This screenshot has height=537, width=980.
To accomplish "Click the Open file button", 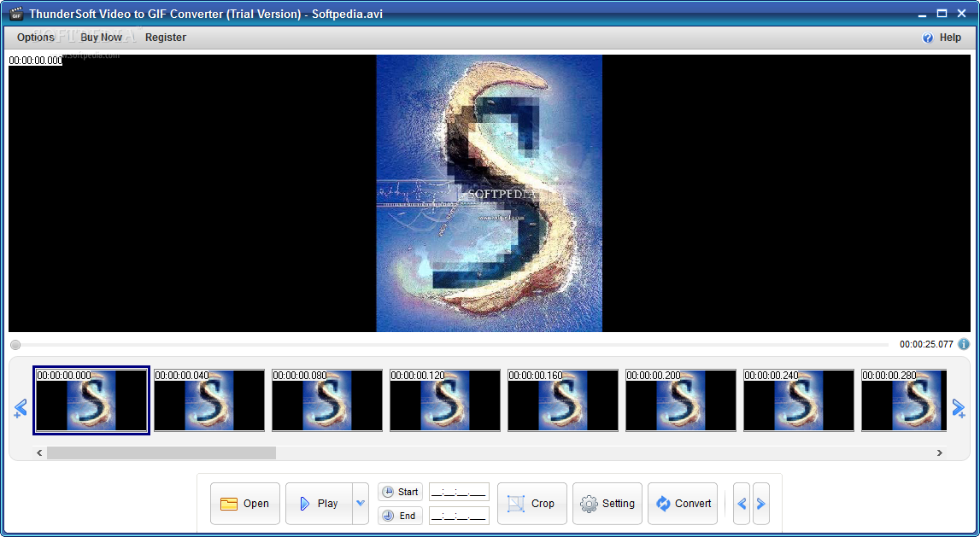I will point(245,504).
